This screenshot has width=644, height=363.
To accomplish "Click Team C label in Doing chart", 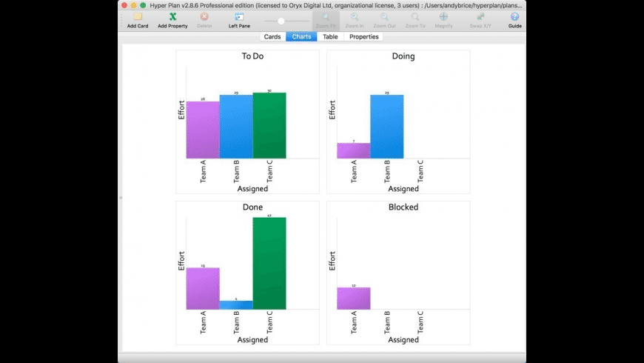I will pos(420,171).
